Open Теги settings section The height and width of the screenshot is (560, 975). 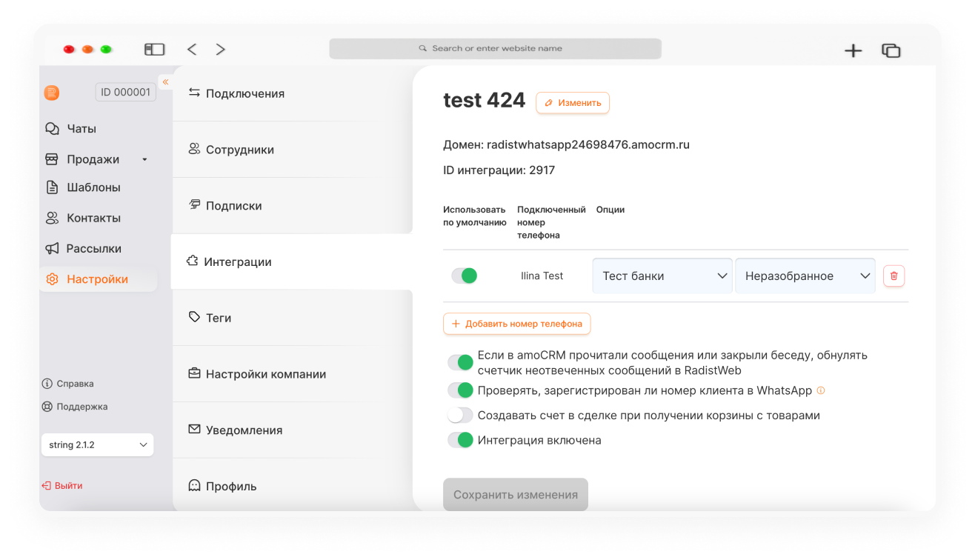[x=292, y=318]
